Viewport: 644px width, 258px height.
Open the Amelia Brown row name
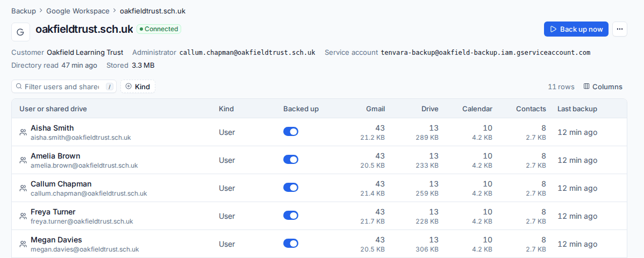(x=55, y=156)
